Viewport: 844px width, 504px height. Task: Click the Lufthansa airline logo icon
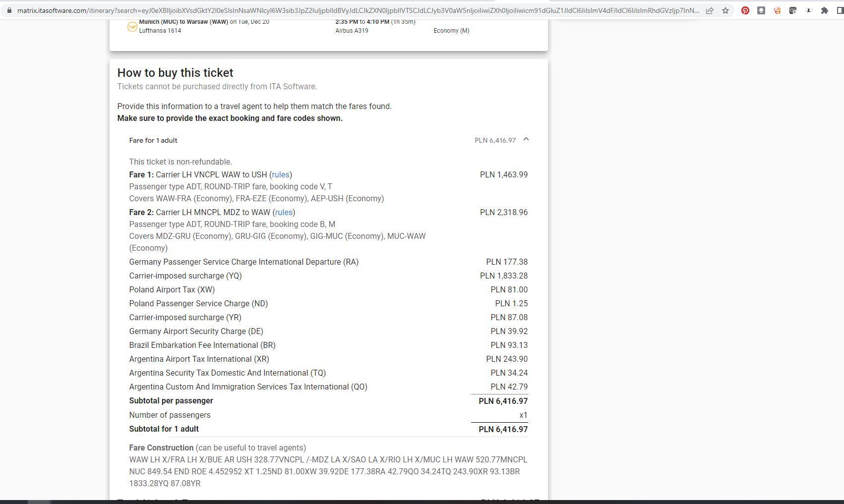tap(132, 27)
